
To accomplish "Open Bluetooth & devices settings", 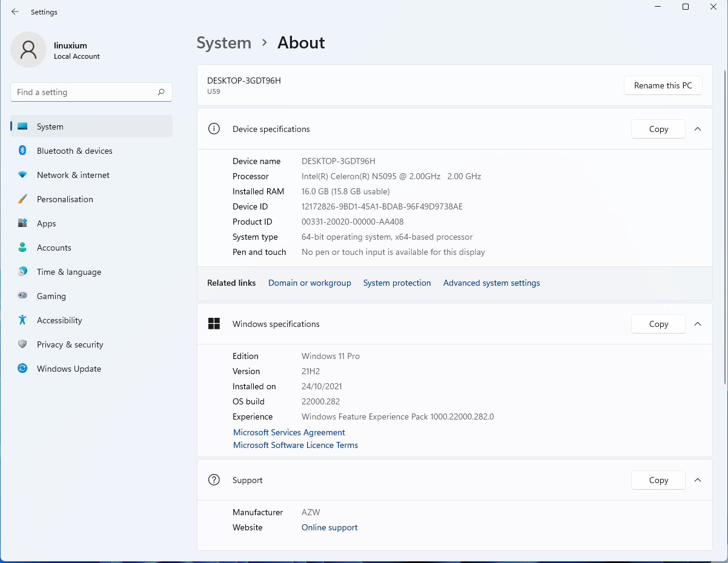I will [x=91, y=151].
